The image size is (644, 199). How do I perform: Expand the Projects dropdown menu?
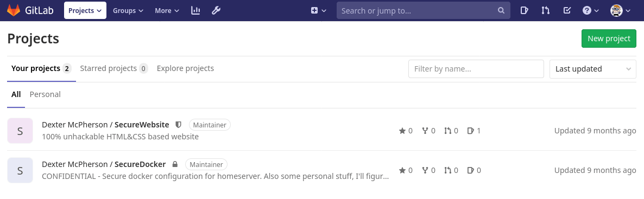point(85,11)
